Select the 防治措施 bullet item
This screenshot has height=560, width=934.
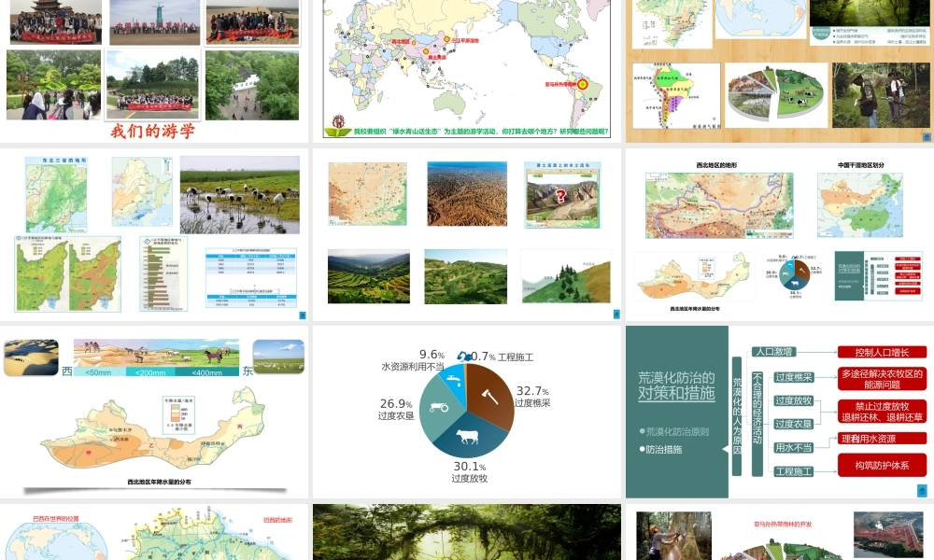pos(661,449)
